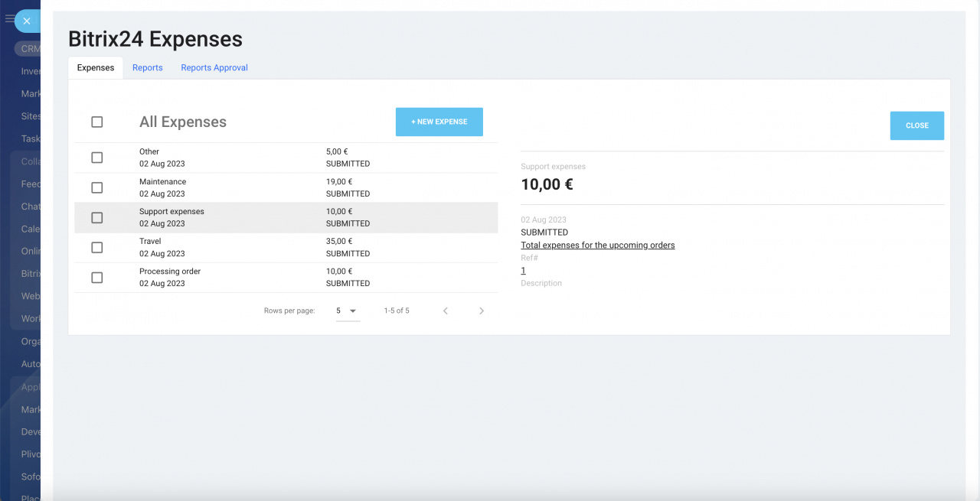The image size is (980, 501).
Task: Click the hamburger menu icon at top left
Action: [x=9, y=18]
